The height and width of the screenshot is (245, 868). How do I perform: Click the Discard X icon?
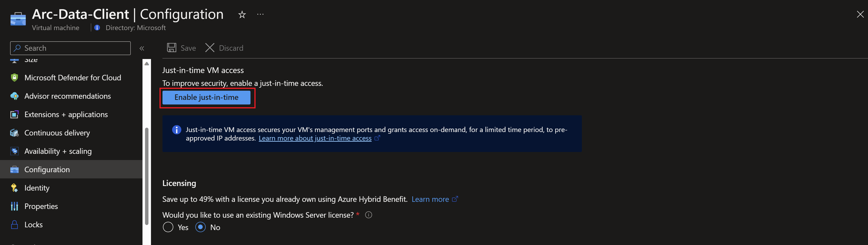[210, 48]
